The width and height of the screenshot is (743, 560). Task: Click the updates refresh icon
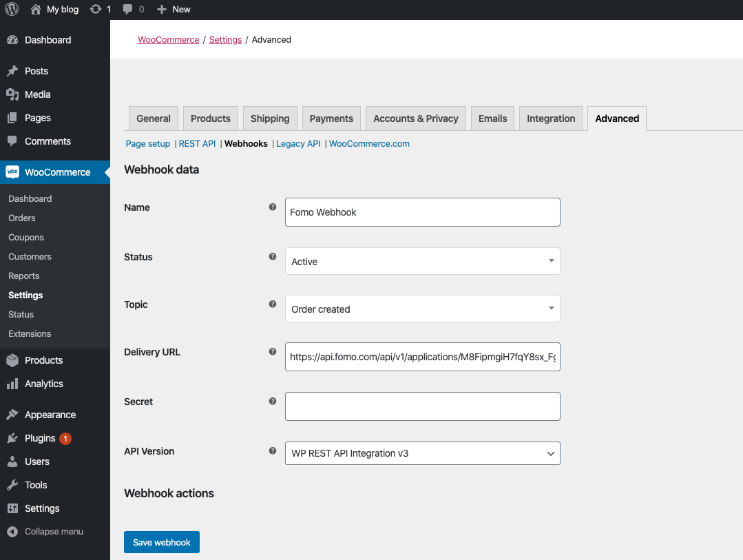pos(96,9)
